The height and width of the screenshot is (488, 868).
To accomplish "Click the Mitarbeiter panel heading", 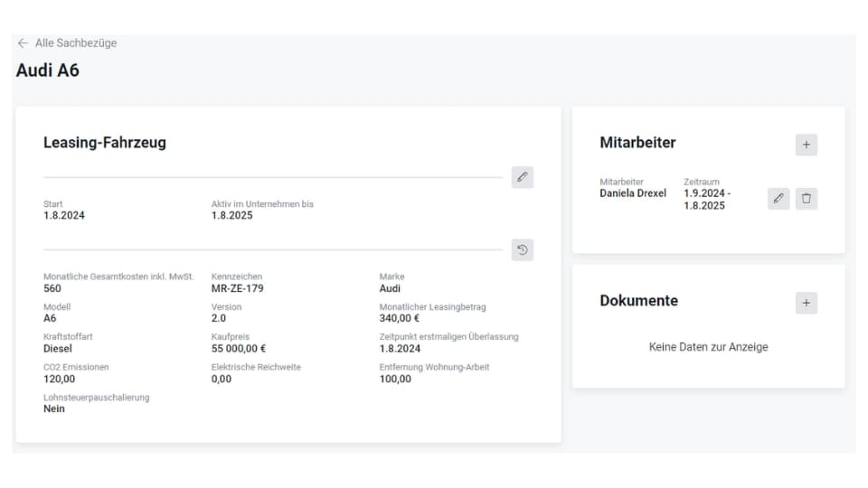I will [x=637, y=143].
